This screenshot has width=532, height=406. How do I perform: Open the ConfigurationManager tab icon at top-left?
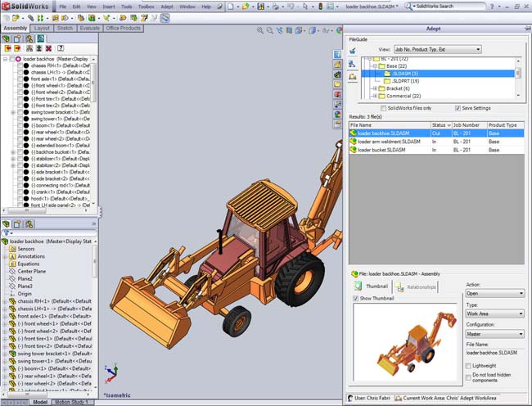(29, 38)
